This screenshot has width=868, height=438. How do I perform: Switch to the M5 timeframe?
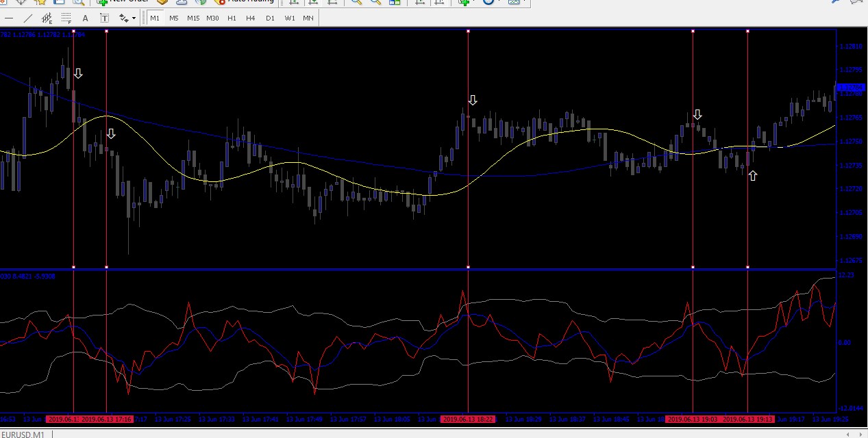(174, 18)
